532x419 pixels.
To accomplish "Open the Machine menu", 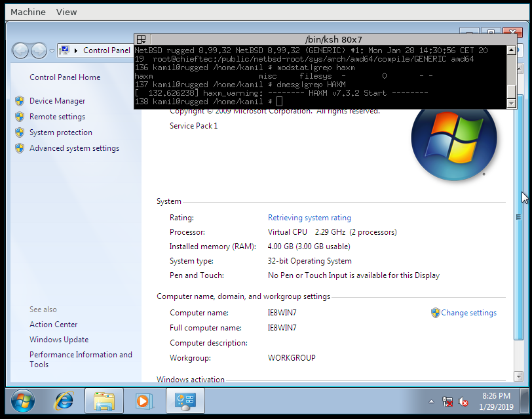I will (x=28, y=12).
